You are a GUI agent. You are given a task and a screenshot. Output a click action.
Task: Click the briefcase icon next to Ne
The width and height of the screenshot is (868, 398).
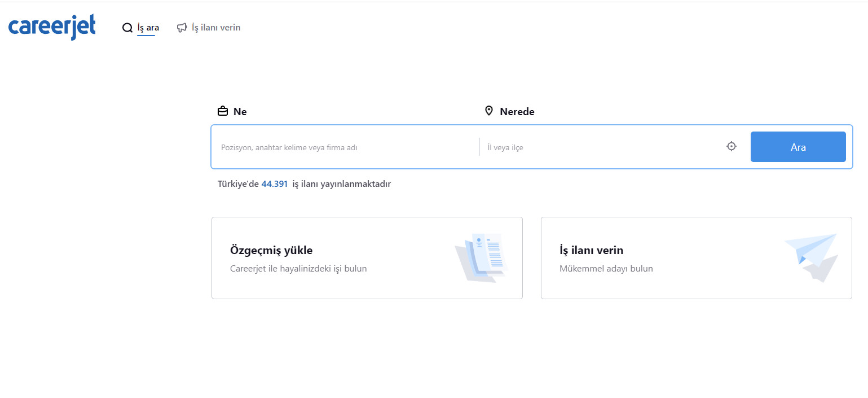[x=223, y=111]
